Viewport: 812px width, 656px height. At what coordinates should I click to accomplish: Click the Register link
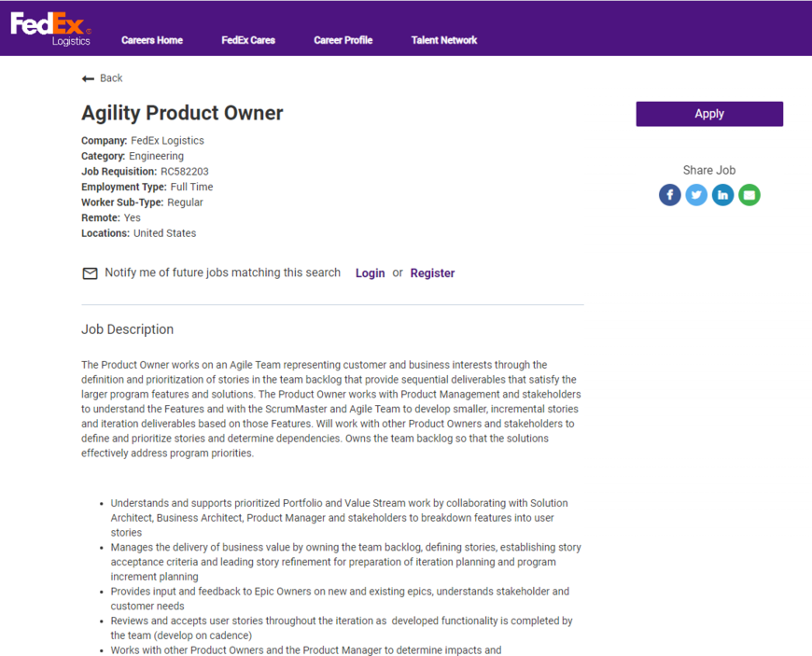[x=432, y=272]
